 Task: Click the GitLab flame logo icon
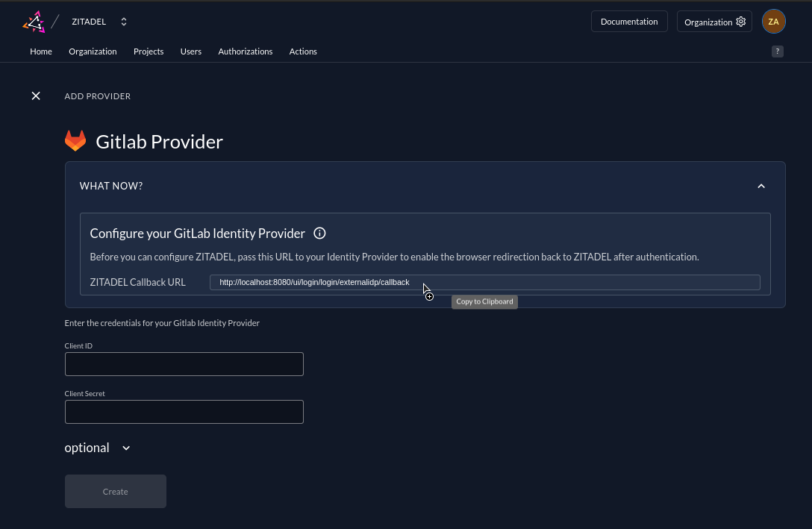coord(75,140)
